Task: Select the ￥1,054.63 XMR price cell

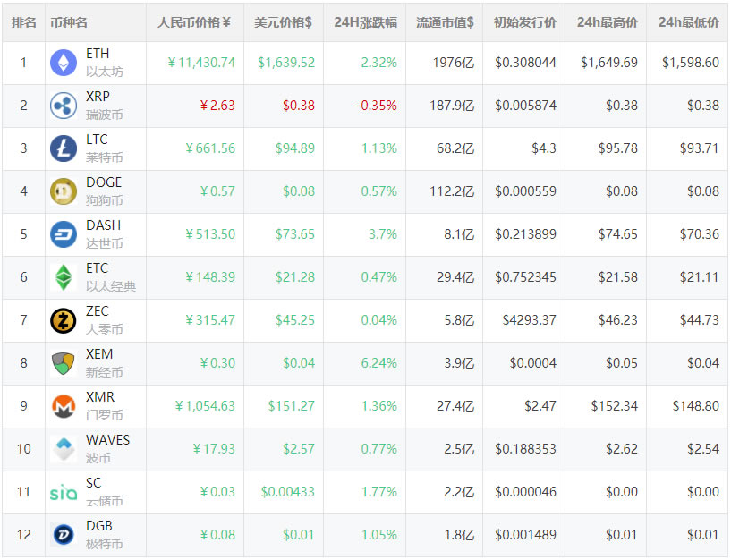Action: click(205, 406)
